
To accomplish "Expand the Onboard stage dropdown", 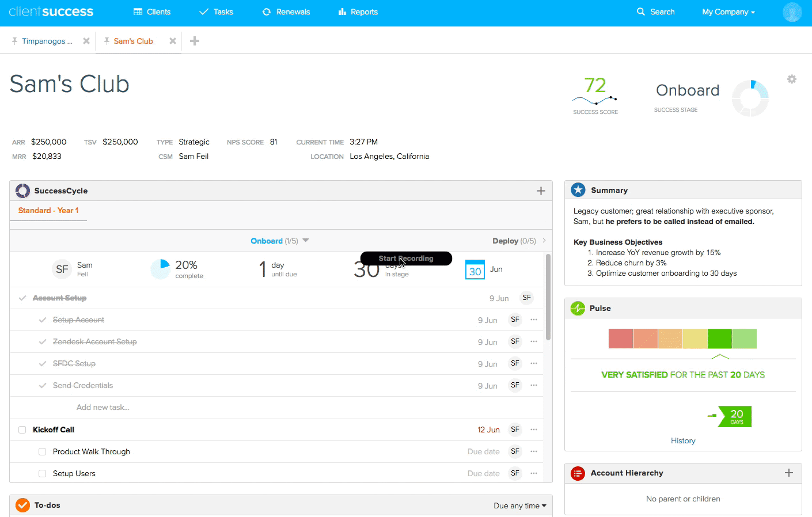I will pos(305,241).
